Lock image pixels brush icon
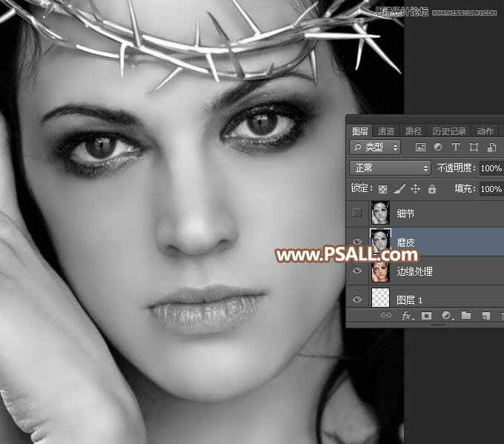This screenshot has height=444, width=504. click(x=399, y=189)
